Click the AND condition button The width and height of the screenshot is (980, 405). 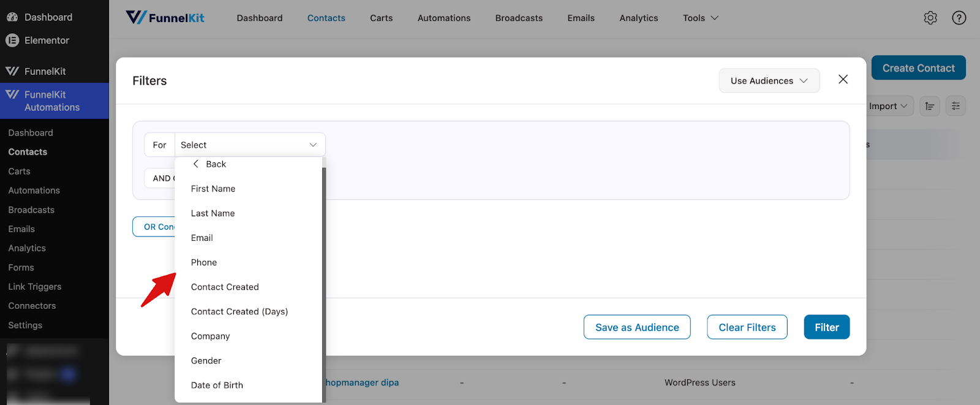(x=160, y=178)
